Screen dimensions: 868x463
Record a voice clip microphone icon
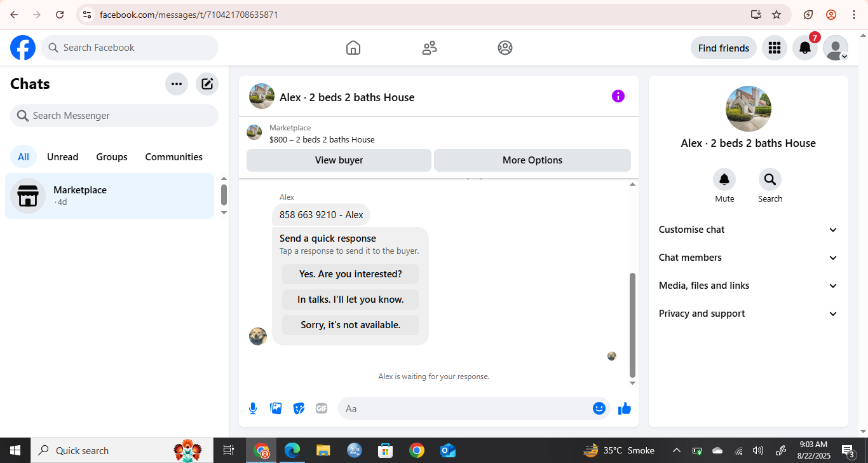click(253, 408)
